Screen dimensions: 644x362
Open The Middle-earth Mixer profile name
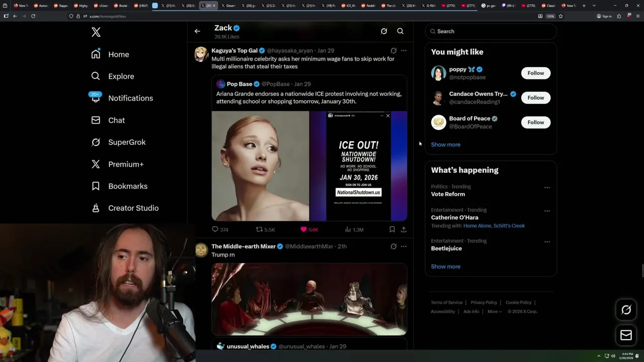point(244,246)
